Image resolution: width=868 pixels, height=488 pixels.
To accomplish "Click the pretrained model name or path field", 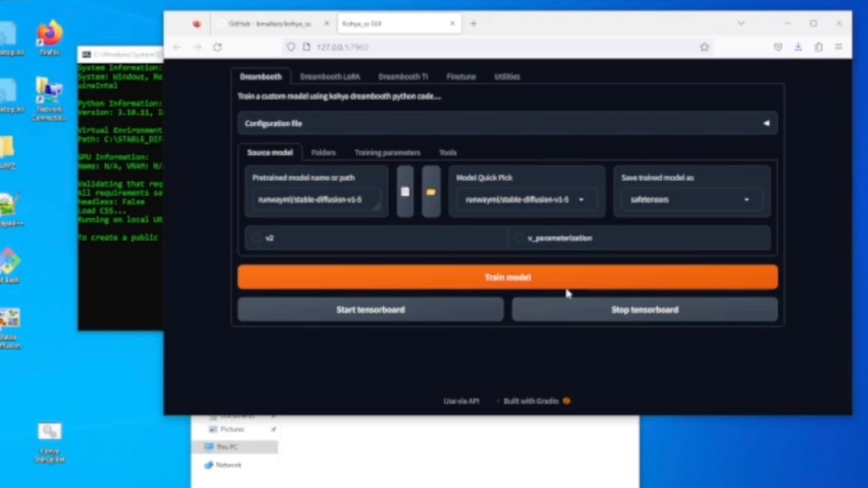I will 316,199.
